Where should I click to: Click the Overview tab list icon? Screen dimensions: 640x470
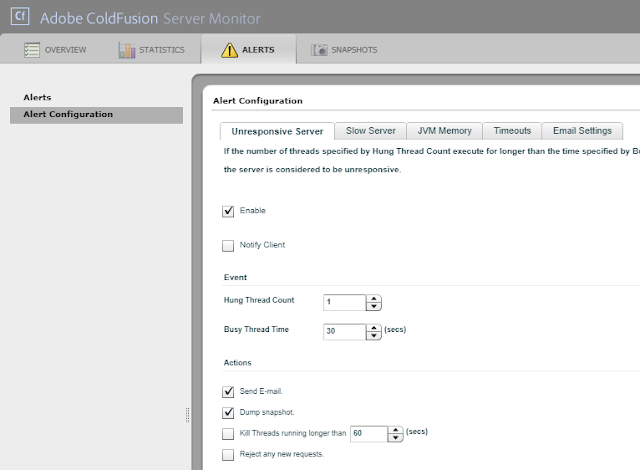[31, 50]
